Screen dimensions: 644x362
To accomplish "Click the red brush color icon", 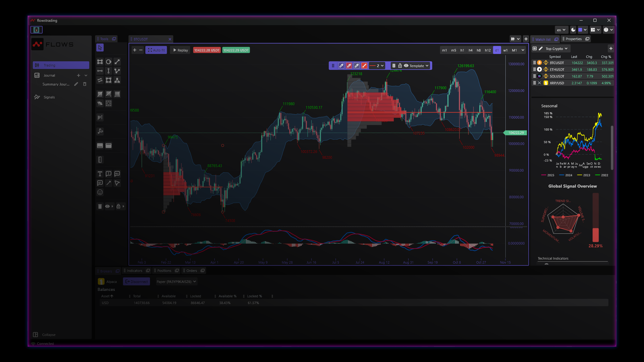I will (364, 66).
